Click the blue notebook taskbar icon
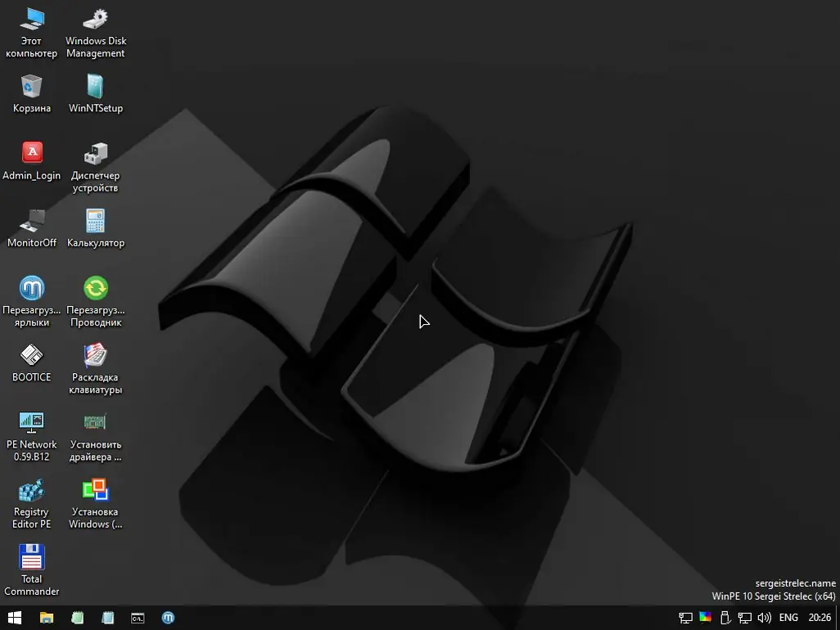Screen dimensions: 840x630 point(108,618)
